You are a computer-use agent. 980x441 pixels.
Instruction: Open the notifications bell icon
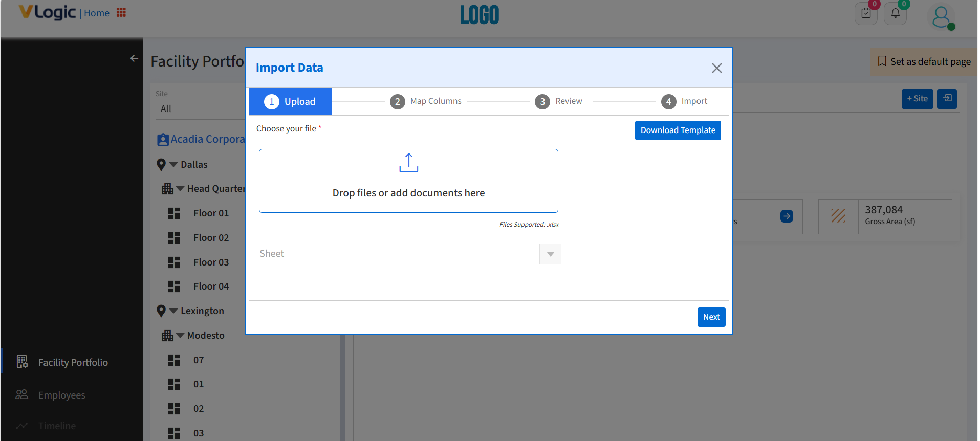pyautogui.click(x=895, y=13)
